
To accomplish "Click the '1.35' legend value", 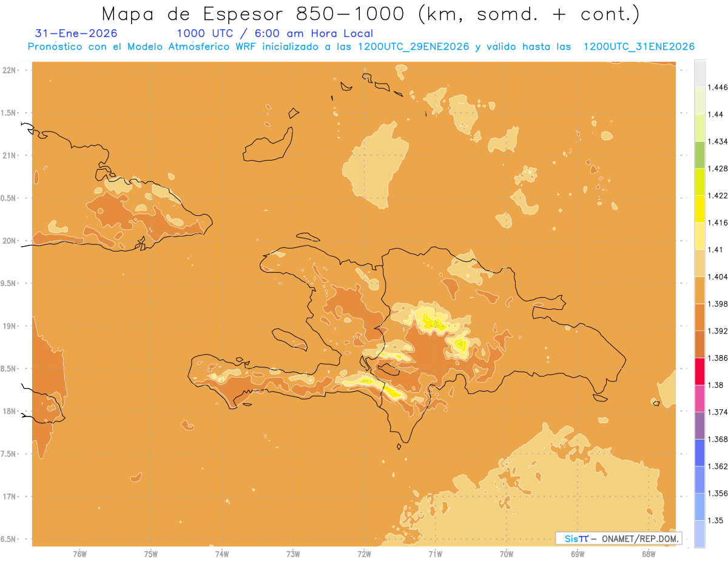I will click(716, 520).
